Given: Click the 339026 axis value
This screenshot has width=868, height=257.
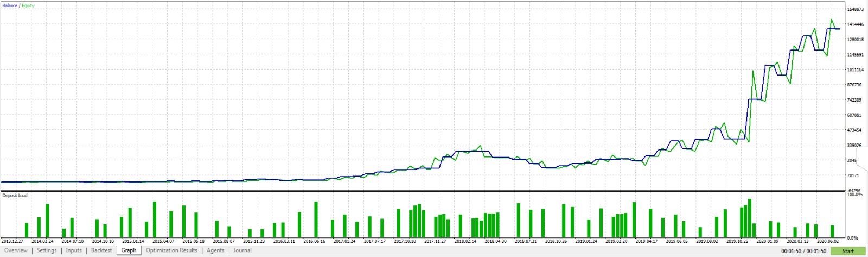Looking at the screenshot, I should tap(854, 146).
